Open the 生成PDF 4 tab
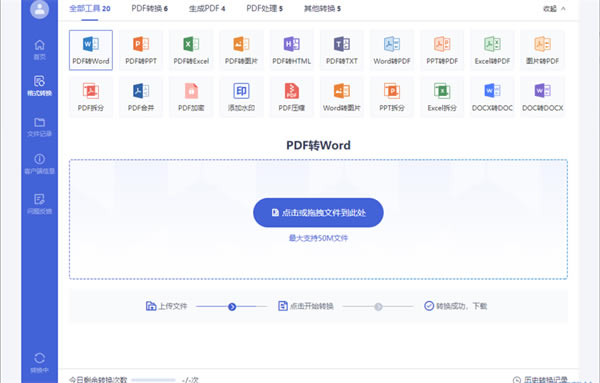Screen dimensions: 600x383 click(x=207, y=8)
